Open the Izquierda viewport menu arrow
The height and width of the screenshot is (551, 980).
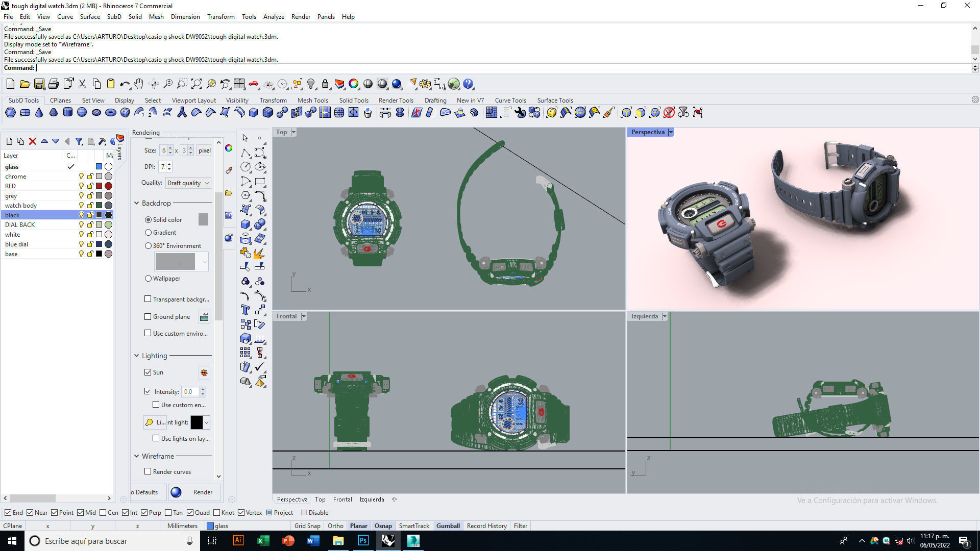click(x=665, y=316)
